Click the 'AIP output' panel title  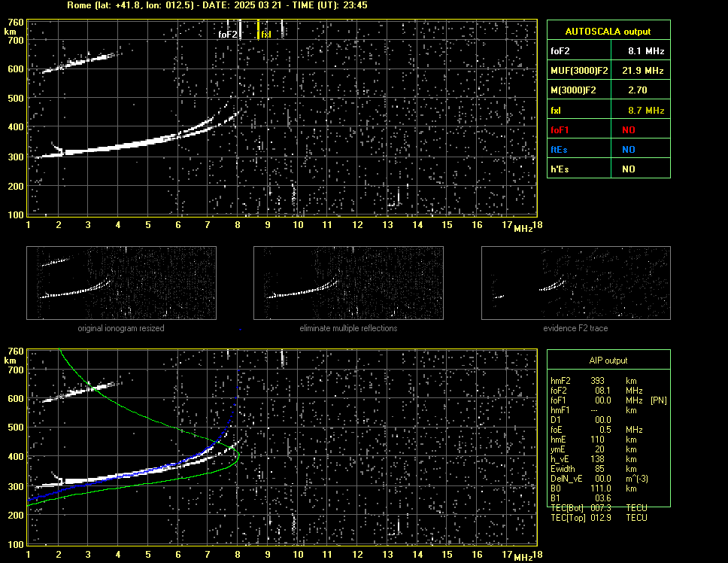pos(608,361)
